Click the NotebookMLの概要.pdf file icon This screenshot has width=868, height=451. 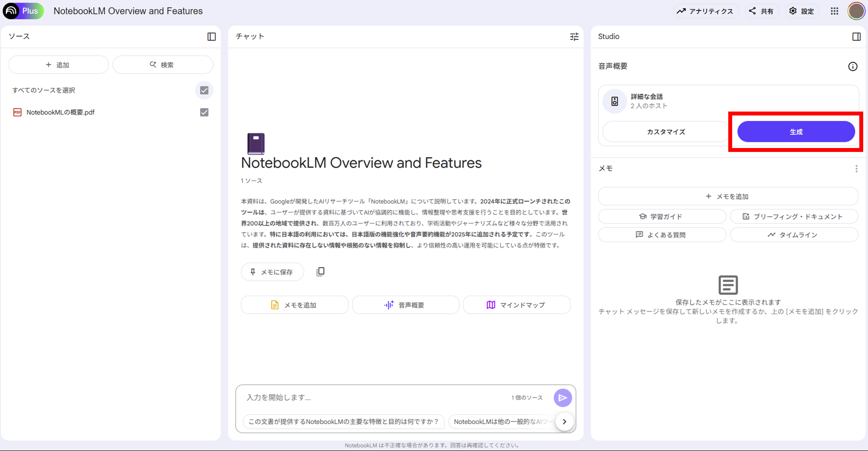(x=17, y=112)
